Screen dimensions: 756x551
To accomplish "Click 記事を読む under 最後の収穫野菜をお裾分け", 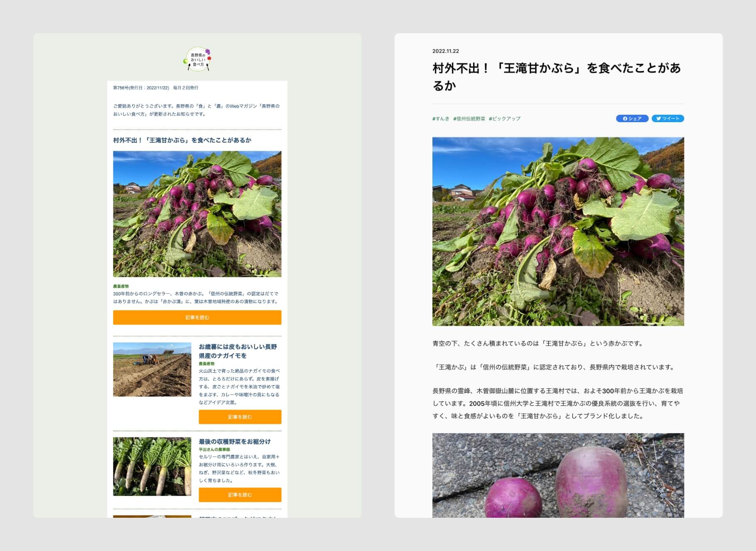I will [240, 495].
